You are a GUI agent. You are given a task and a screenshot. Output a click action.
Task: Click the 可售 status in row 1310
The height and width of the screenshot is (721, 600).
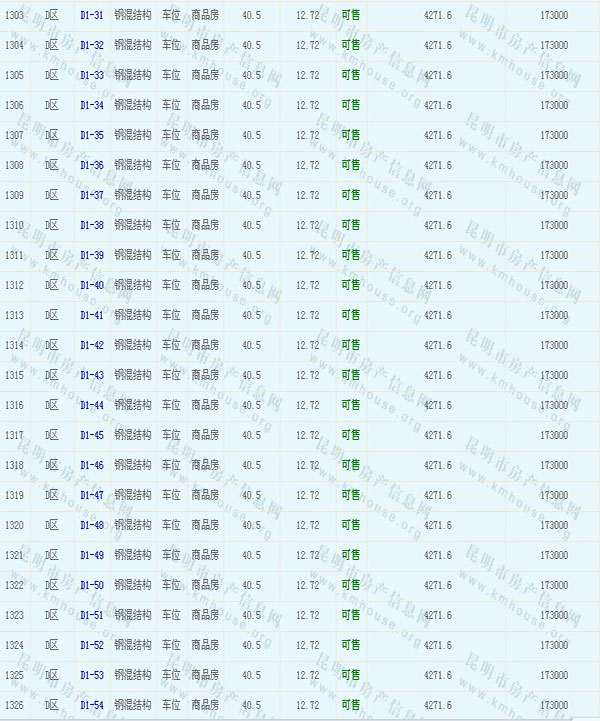(350, 225)
